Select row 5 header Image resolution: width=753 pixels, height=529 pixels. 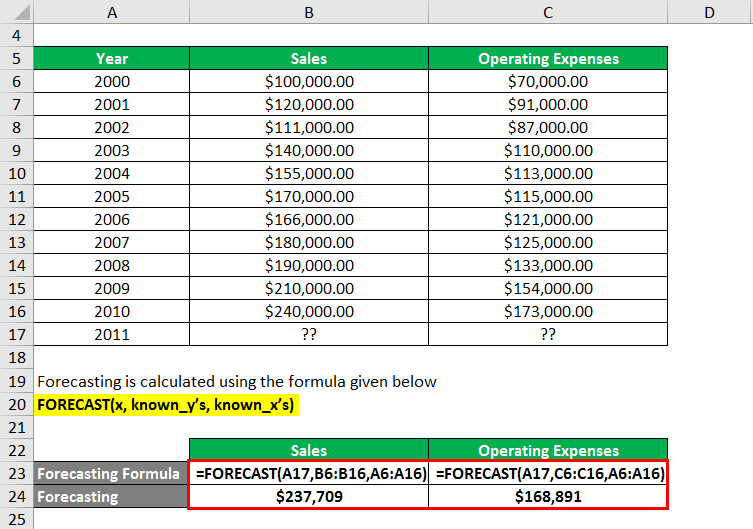[17, 58]
